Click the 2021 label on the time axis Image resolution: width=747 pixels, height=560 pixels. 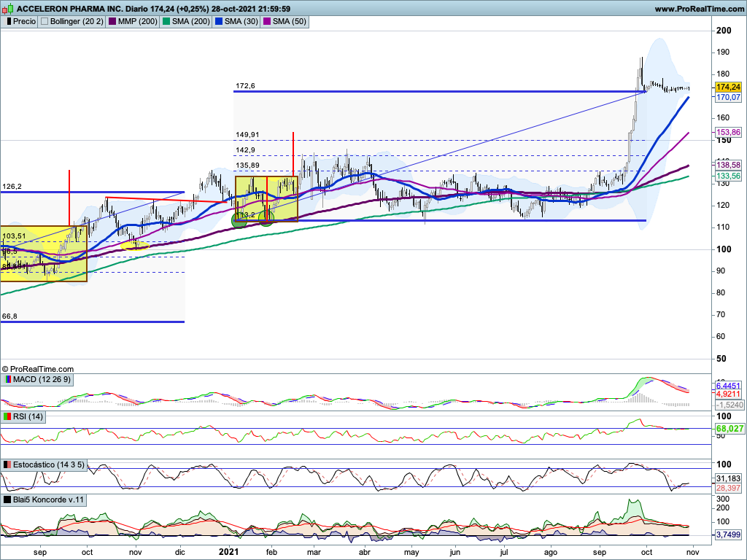(x=228, y=552)
